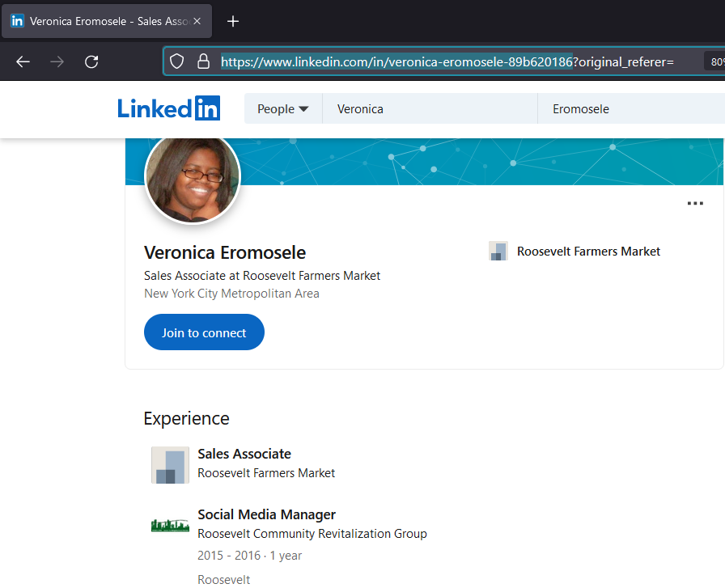This screenshot has height=588, width=725.
Task: Open Roosevelt Farmers Market link in profile header
Action: [588, 251]
